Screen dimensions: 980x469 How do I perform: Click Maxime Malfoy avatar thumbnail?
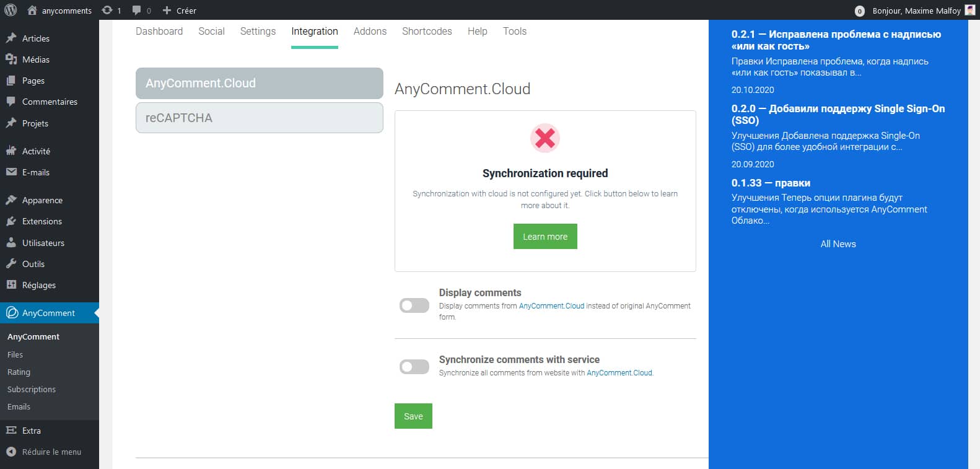(970, 11)
